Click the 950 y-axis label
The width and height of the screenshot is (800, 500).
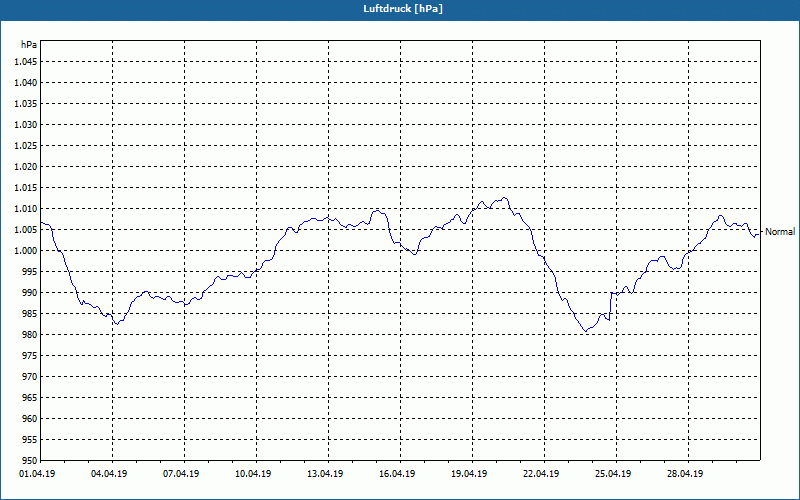30,460
